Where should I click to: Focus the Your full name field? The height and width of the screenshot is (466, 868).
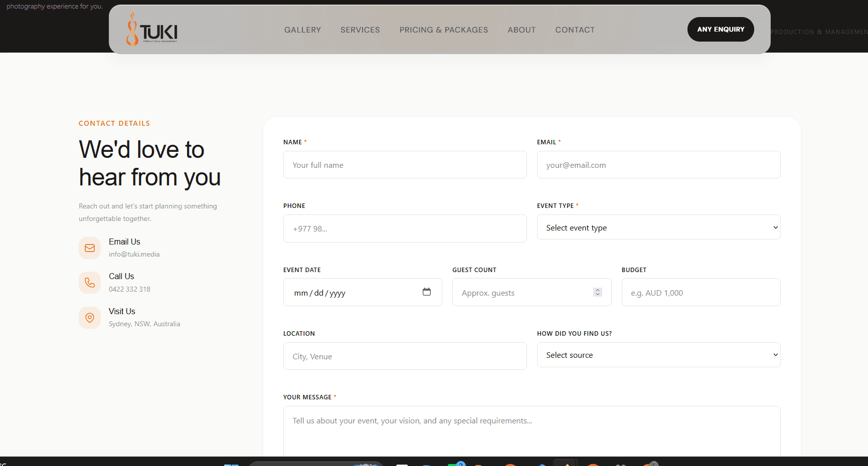405,165
